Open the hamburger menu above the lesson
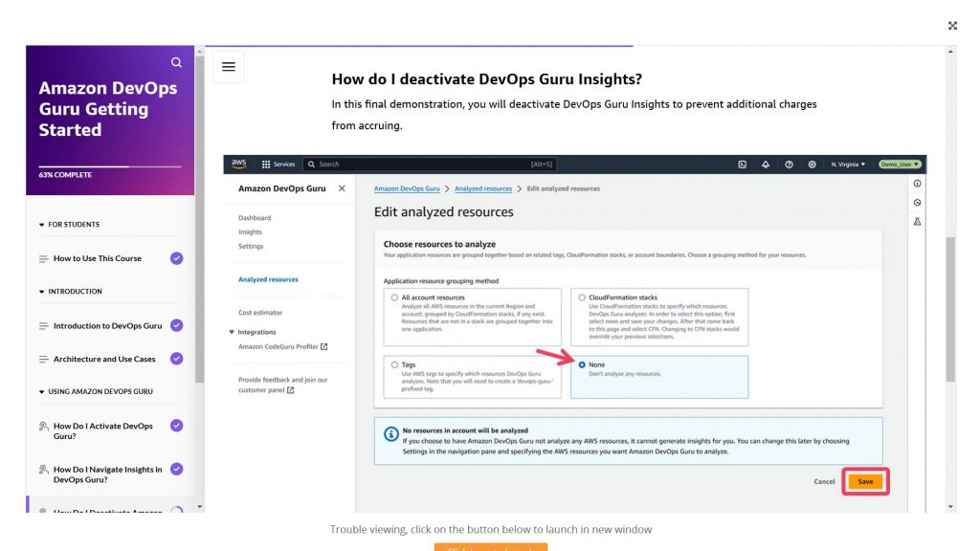 (x=228, y=66)
